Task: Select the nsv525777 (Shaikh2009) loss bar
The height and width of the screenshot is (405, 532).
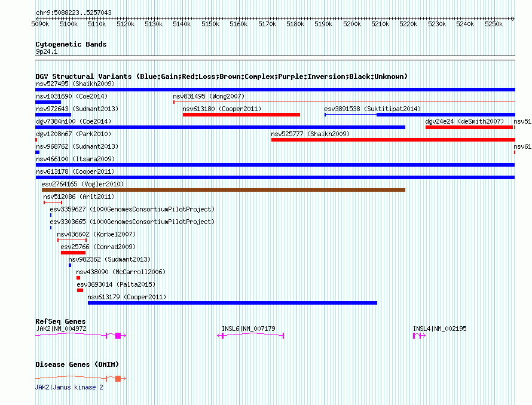Action: [x=393, y=140]
